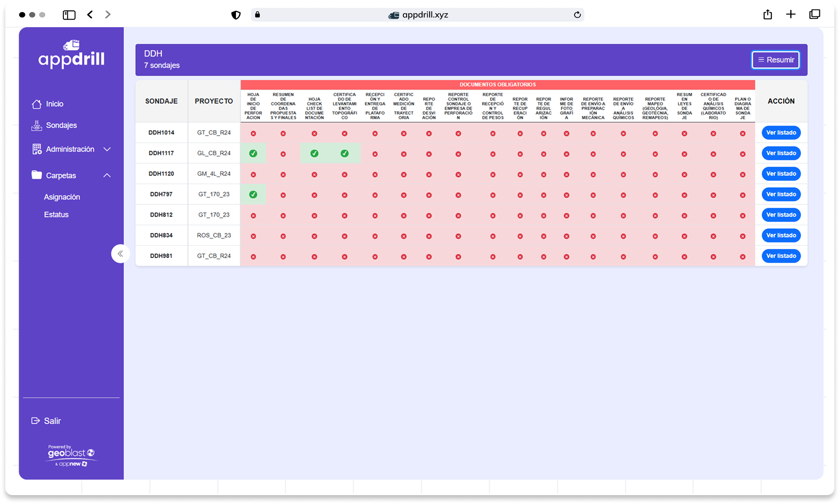This screenshot has height=504, width=840.
Task: Open the Estatus submenu item
Action: 56,215
